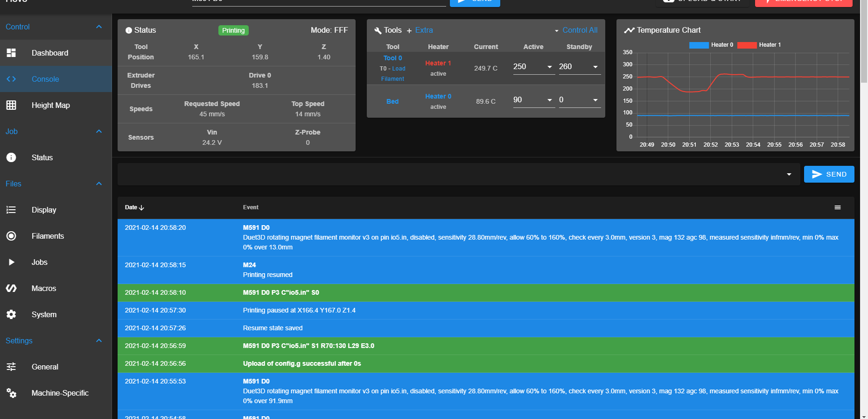Open the Control All dropdown
The width and height of the screenshot is (868, 419).
point(575,30)
